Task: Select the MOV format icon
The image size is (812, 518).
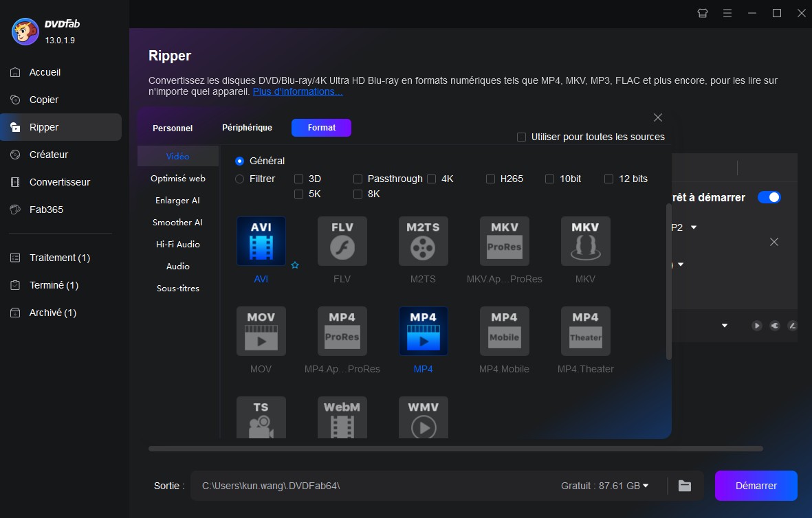Action: click(261, 331)
